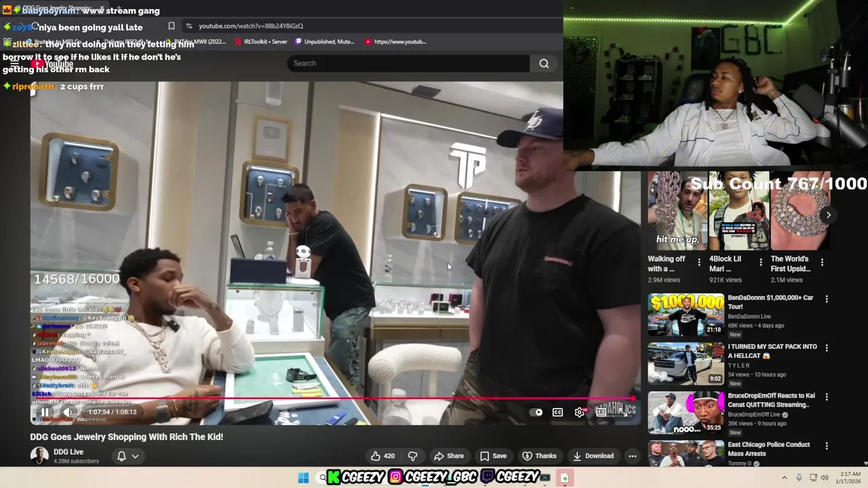Open options menu for East Chicago Police video
The image size is (868, 488).
point(827,445)
